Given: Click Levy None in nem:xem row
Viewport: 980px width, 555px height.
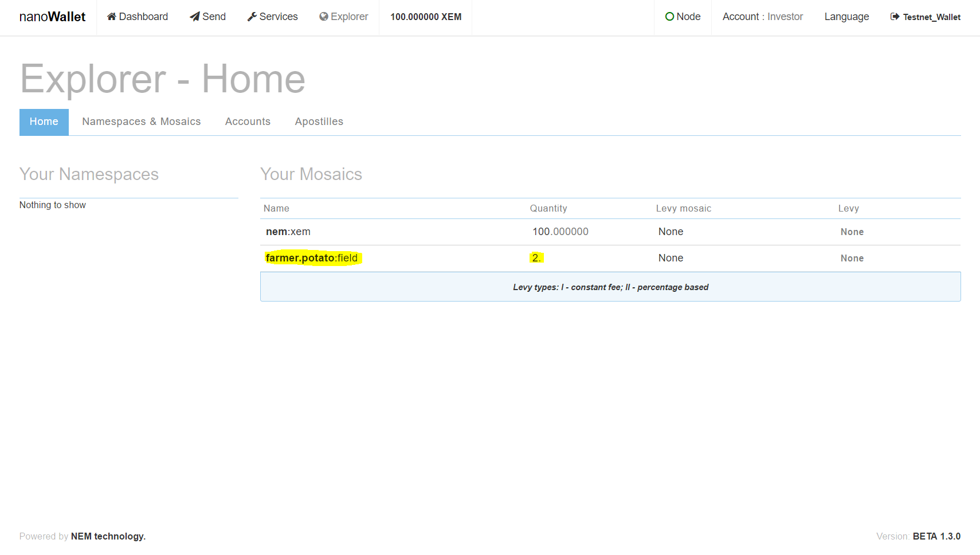Looking at the screenshot, I should click(x=852, y=232).
